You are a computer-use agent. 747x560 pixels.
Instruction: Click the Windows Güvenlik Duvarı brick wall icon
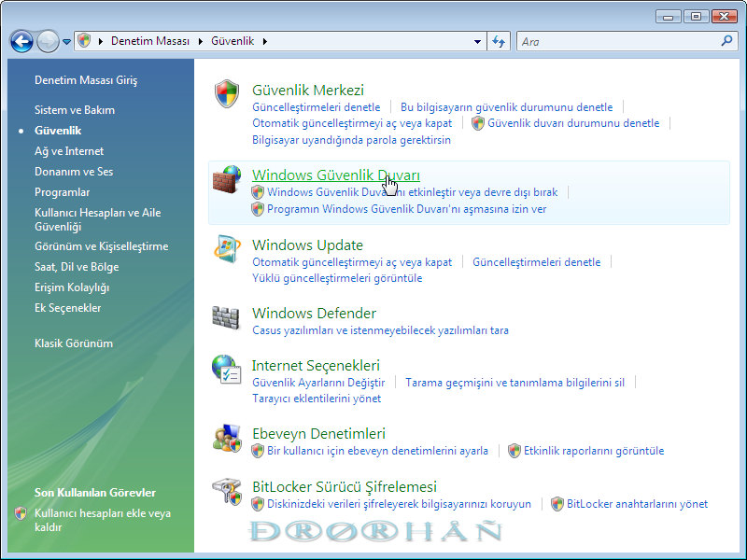227,179
